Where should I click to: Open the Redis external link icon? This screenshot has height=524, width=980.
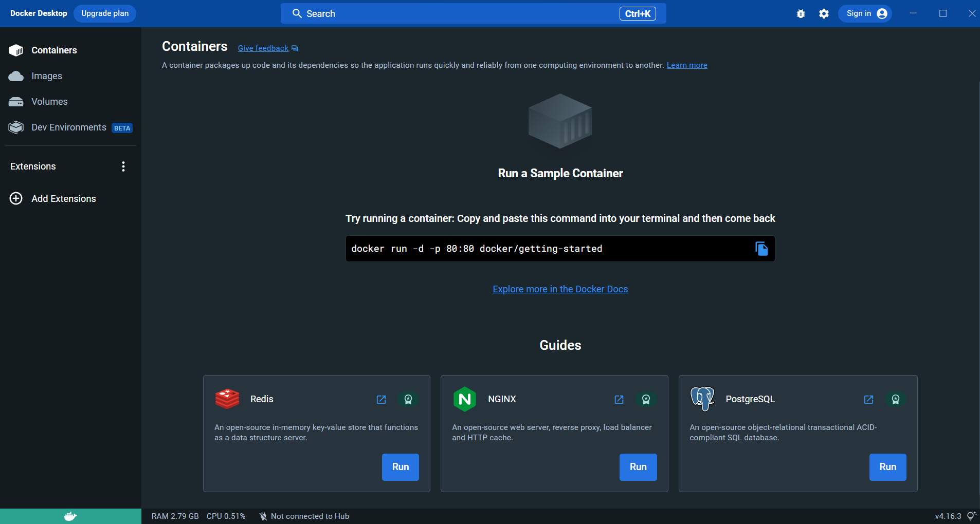[x=382, y=400]
